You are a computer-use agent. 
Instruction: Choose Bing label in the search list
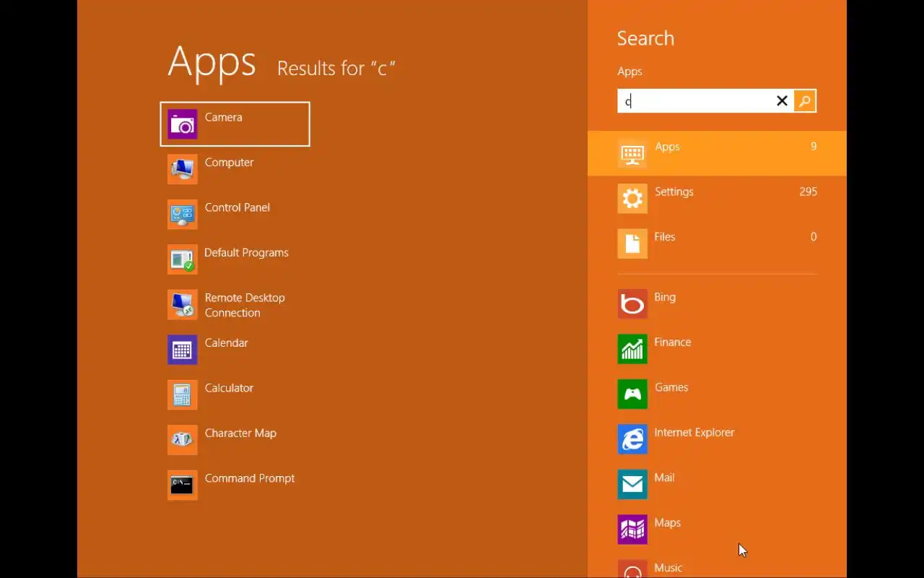click(665, 297)
